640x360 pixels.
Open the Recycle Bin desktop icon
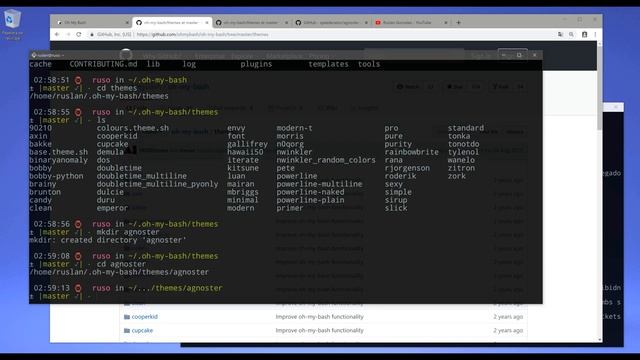[12, 24]
